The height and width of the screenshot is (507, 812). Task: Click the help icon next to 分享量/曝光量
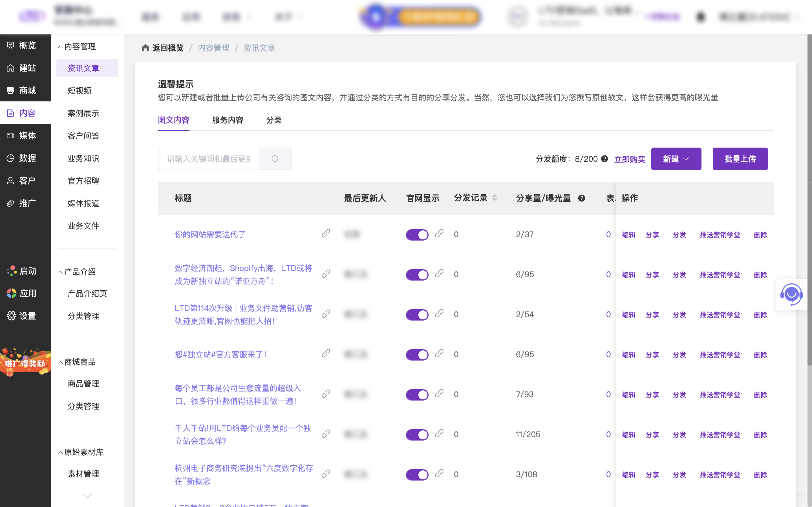581,198
